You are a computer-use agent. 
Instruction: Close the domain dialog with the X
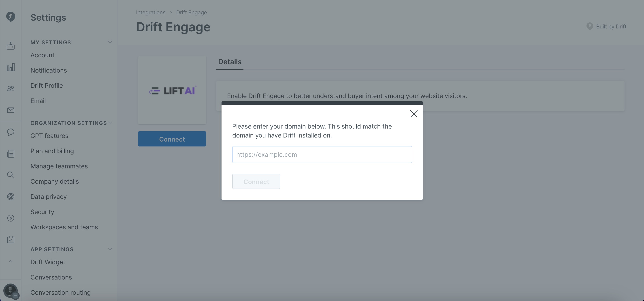pyautogui.click(x=414, y=114)
